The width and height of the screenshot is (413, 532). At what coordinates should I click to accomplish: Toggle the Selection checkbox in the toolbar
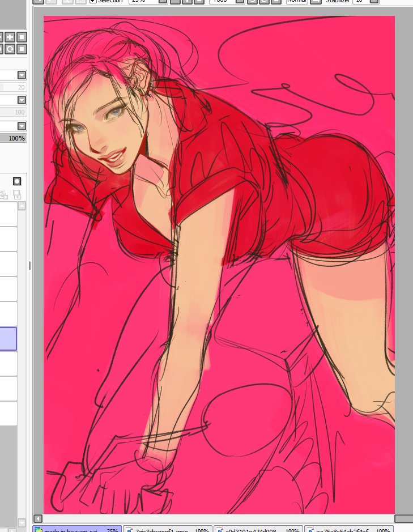pyautogui.click(x=93, y=1)
